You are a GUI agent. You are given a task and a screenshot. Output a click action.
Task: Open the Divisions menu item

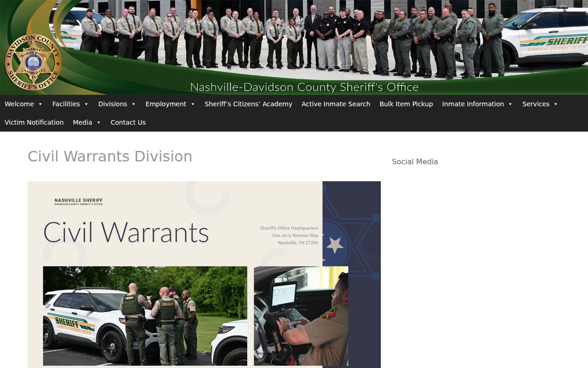(x=113, y=104)
